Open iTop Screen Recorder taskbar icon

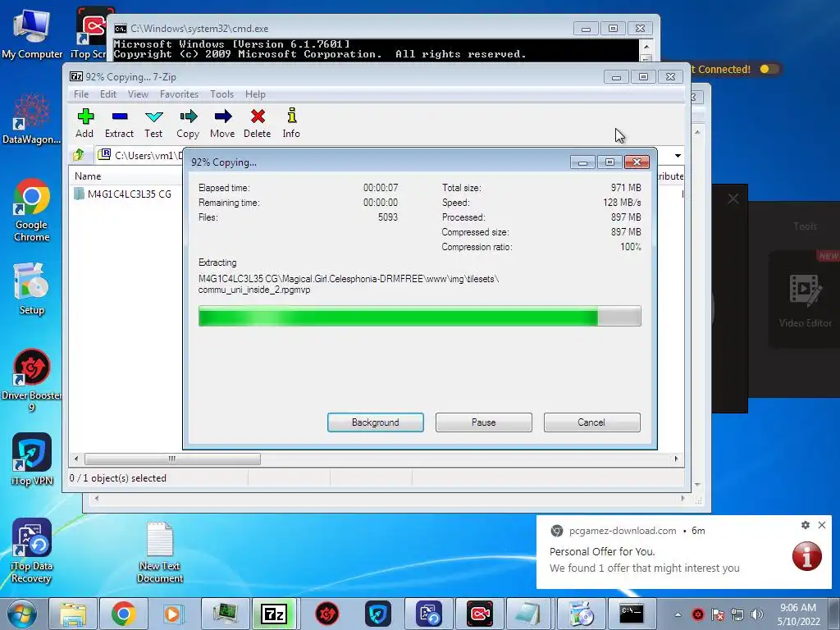[479, 614]
